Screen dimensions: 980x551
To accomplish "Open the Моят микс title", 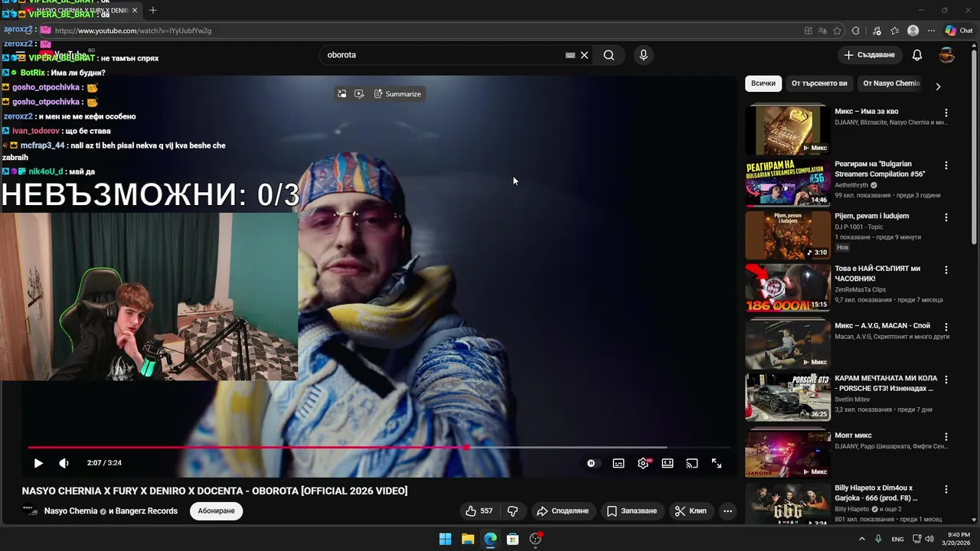I will click(x=853, y=435).
